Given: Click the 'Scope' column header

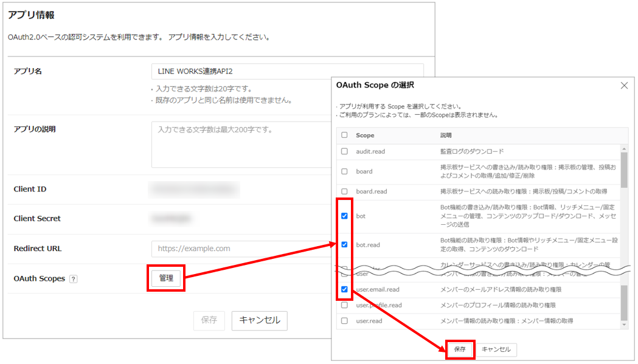Looking at the screenshot, I should [x=365, y=135].
